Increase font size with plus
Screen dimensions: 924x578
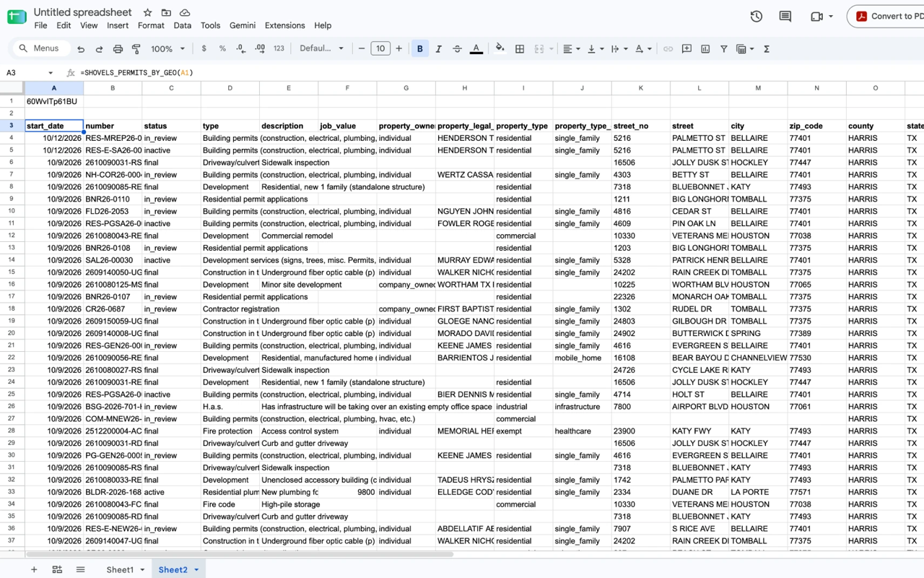(x=398, y=49)
